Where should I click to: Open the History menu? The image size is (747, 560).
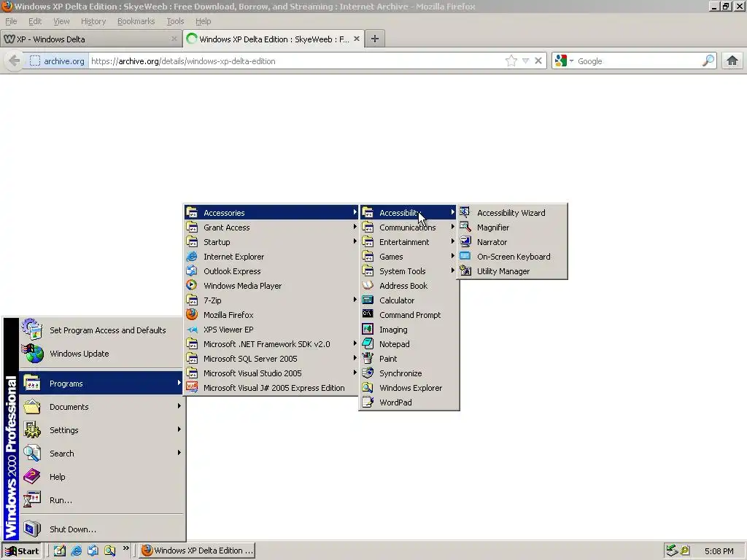(93, 21)
